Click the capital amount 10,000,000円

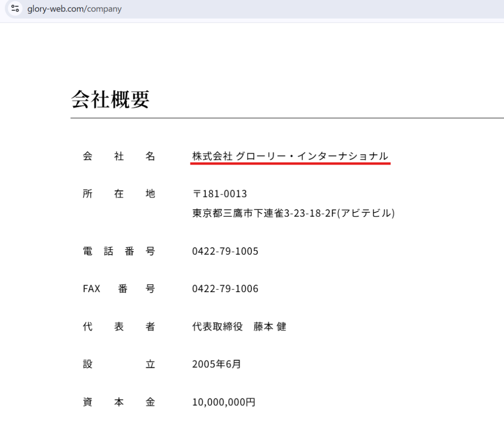tap(224, 402)
